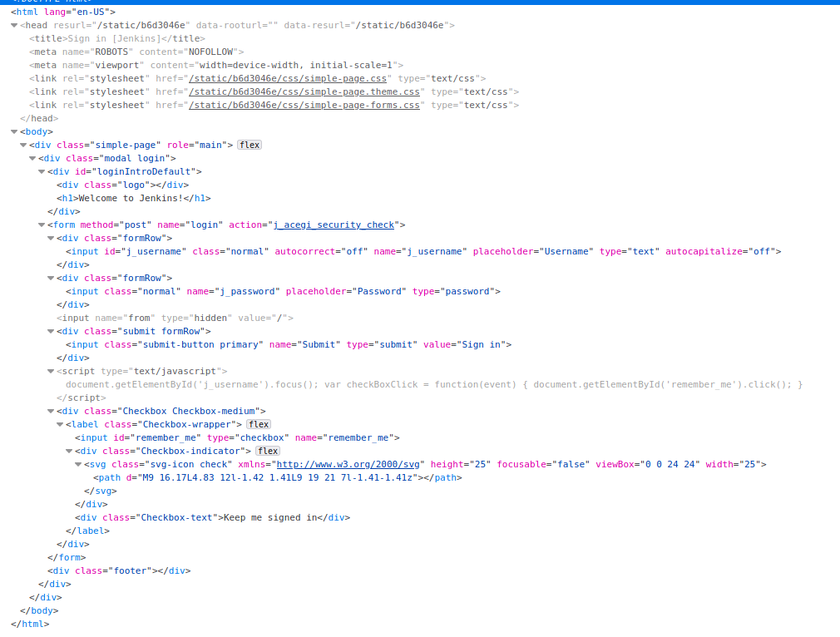
Task: Select the title Sign in [Jenkins] node
Action: point(116,38)
